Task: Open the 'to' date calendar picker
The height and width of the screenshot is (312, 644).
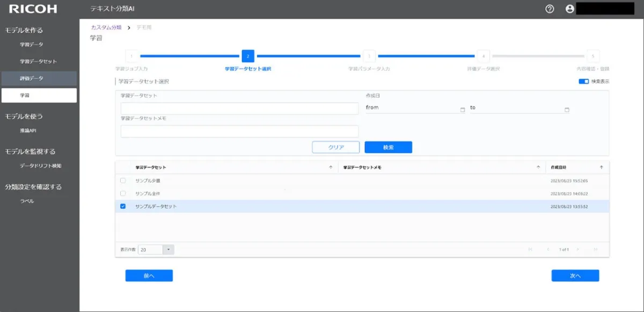Action: pos(567,110)
